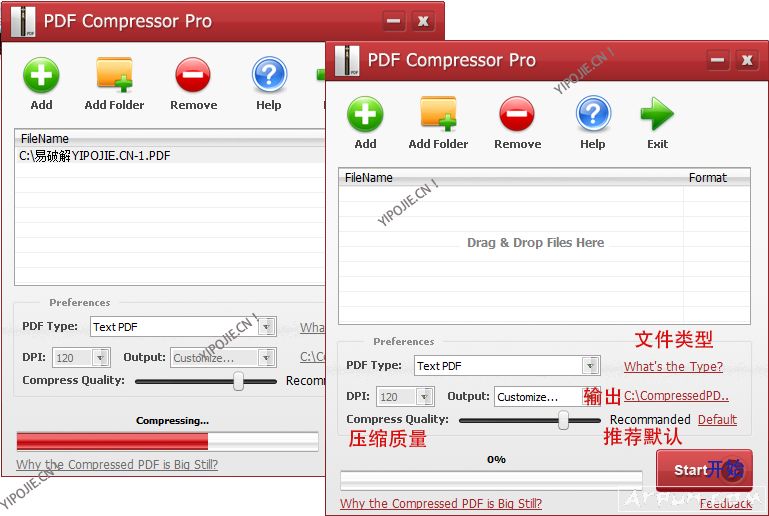769x516 pixels.
Task: Open DPI dropdown in back window
Action: click(x=100, y=358)
